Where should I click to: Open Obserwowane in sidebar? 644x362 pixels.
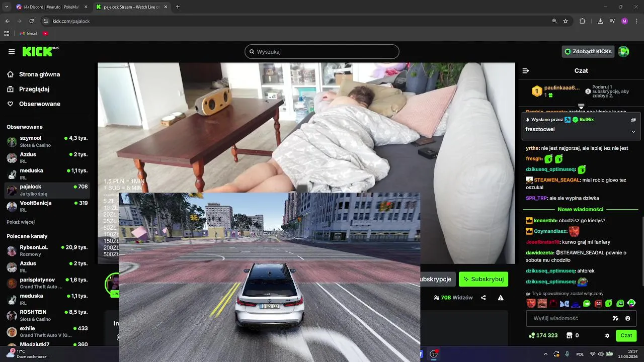(33, 104)
